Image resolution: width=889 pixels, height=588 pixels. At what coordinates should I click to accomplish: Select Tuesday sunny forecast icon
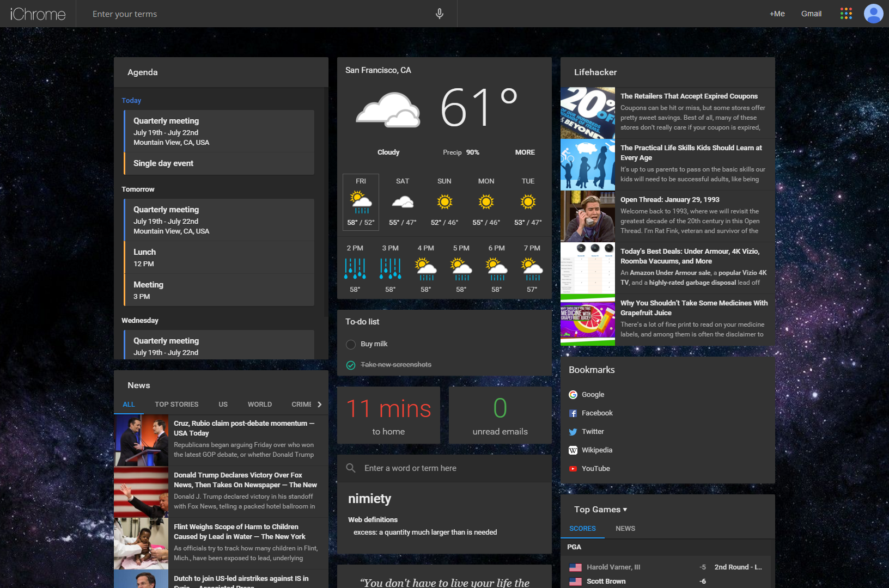pos(528,202)
